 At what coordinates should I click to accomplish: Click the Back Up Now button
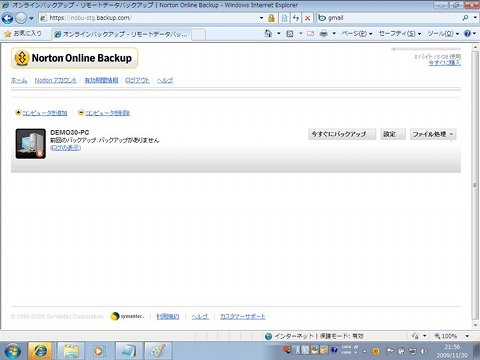pos(342,134)
